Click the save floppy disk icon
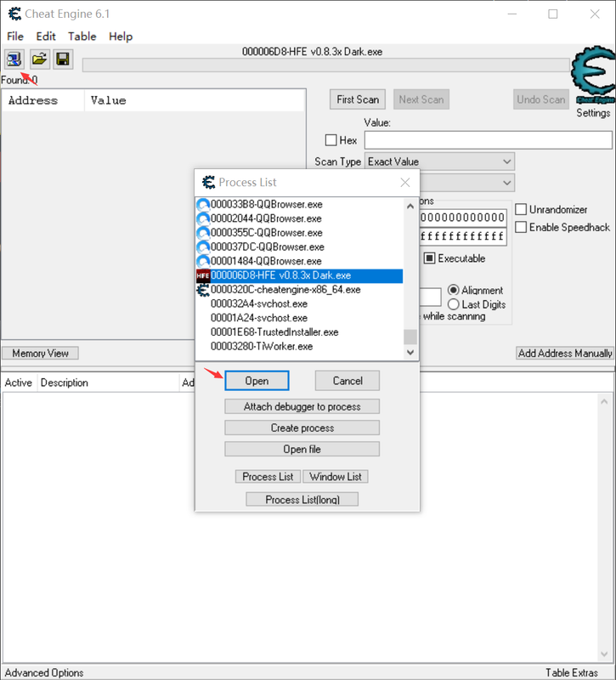616x680 pixels. click(x=63, y=59)
